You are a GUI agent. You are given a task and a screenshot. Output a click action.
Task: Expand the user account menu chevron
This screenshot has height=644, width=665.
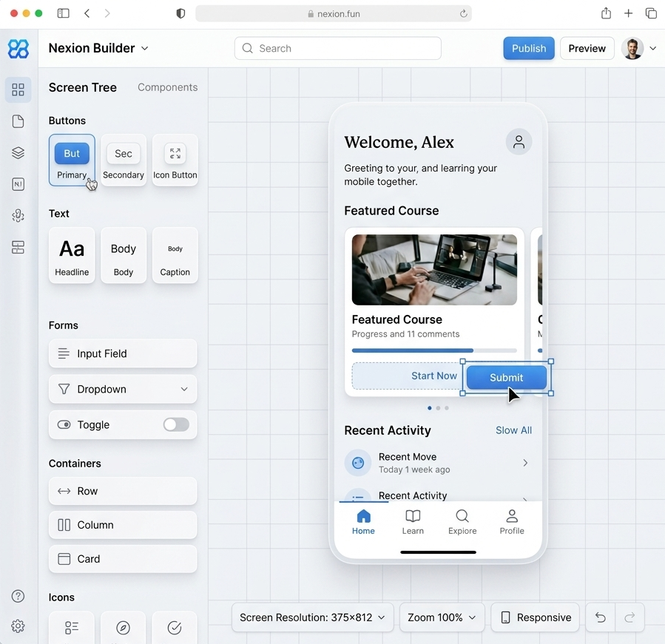tap(653, 48)
